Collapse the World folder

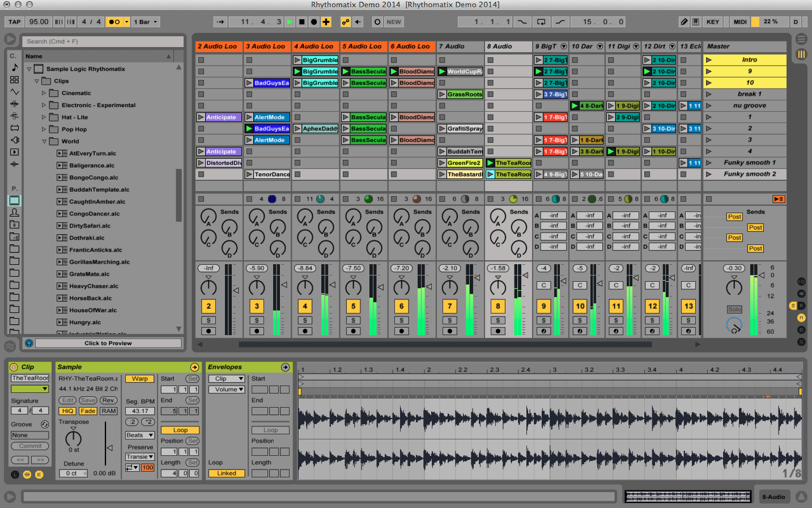44,142
